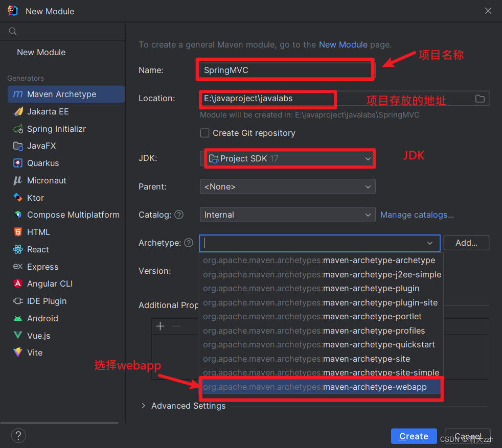This screenshot has height=448, width=502.
Task: Choose maven-archetype-site from list
Action: coord(321,359)
